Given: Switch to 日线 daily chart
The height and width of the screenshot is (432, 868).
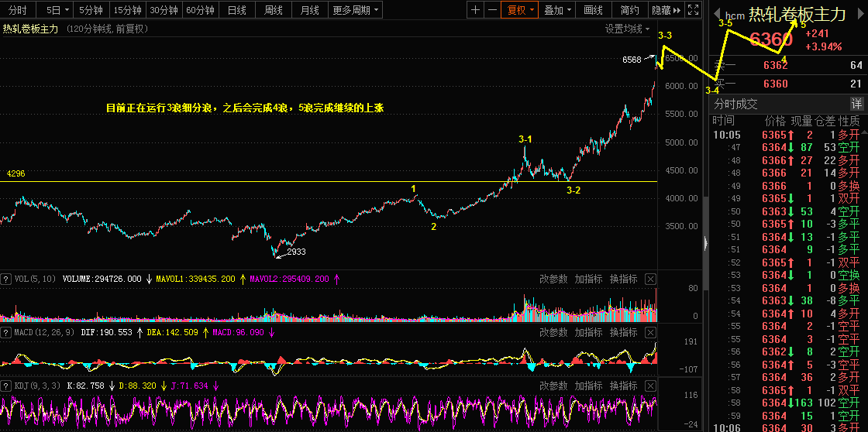Looking at the screenshot, I should (x=237, y=9).
